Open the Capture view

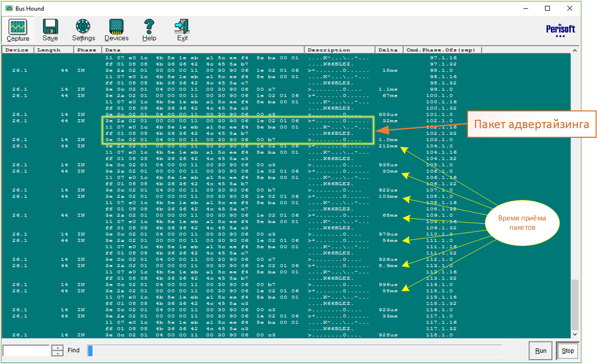18,31
